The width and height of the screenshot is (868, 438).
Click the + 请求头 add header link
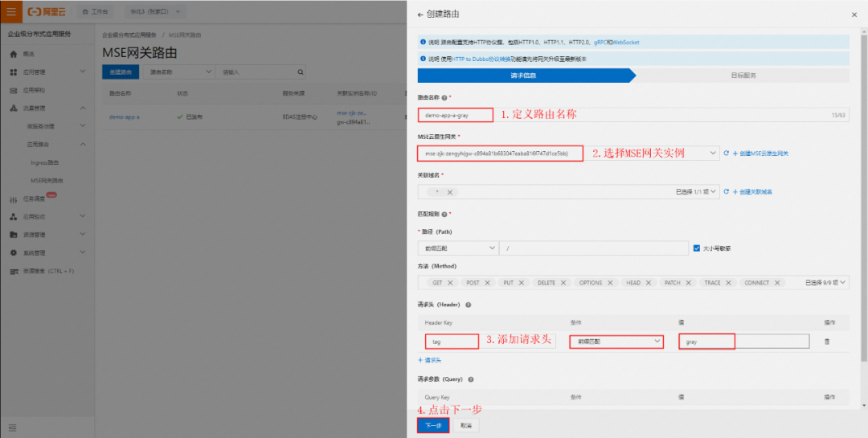click(429, 361)
